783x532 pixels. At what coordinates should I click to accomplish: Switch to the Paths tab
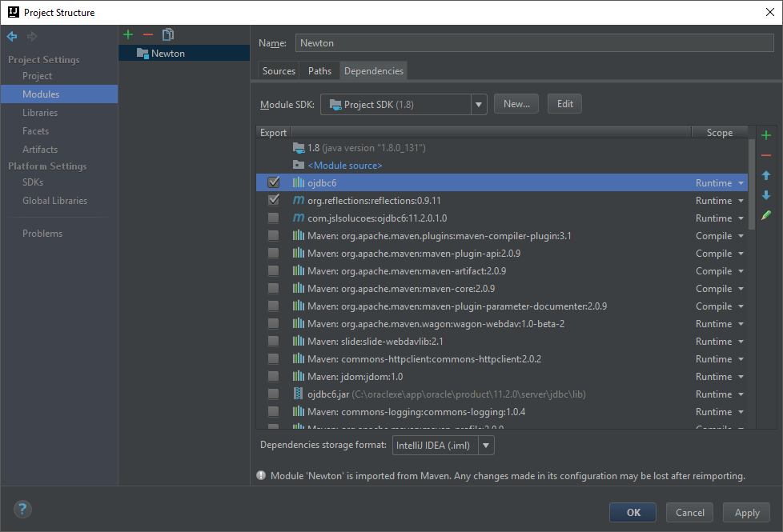(x=319, y=71)
